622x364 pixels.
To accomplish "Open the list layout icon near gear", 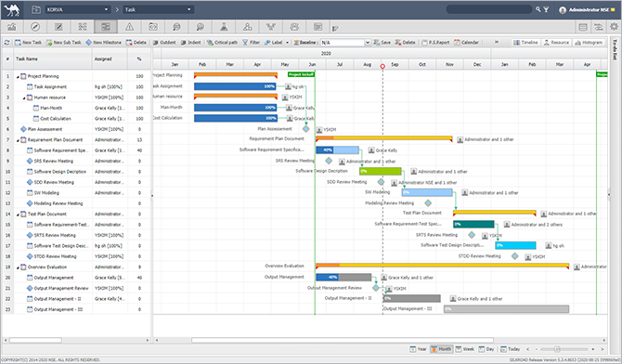I will 583,27.
